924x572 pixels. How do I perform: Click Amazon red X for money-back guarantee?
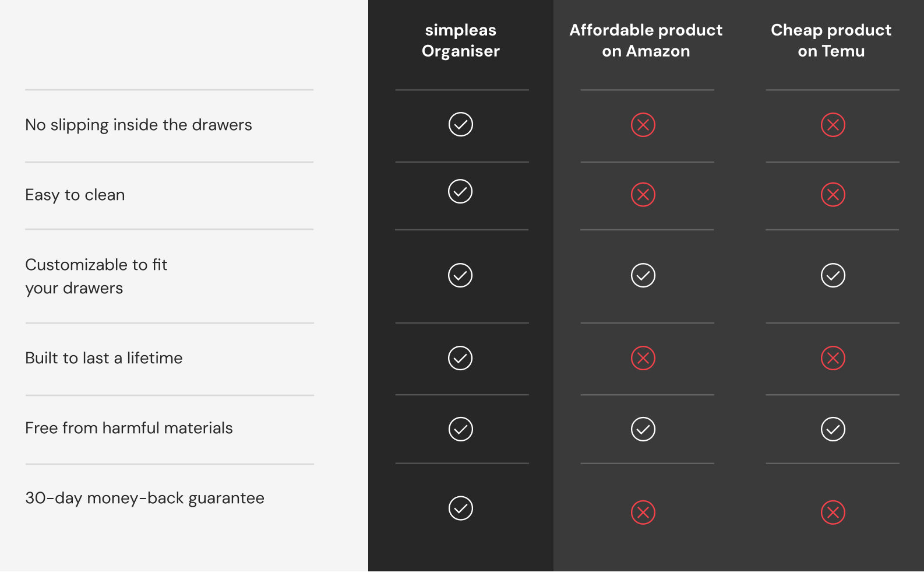[643, 513]
